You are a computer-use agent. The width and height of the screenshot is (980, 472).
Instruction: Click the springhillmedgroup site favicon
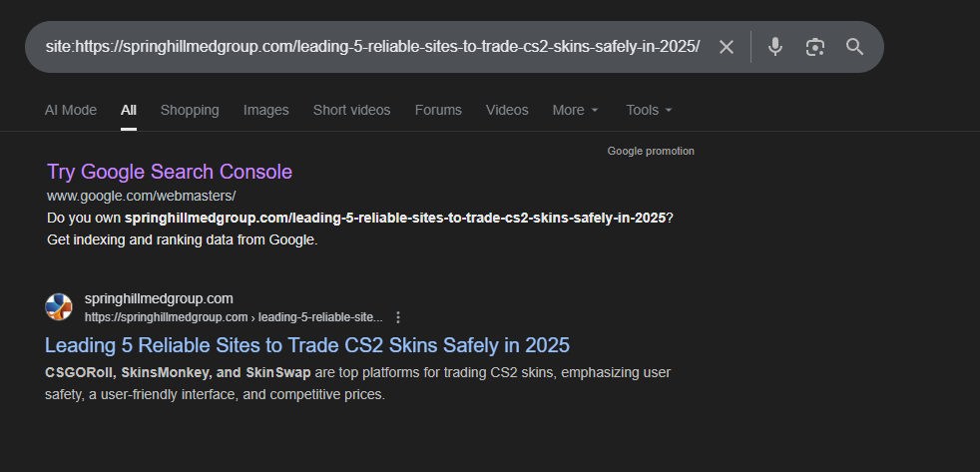pos(59,307)
